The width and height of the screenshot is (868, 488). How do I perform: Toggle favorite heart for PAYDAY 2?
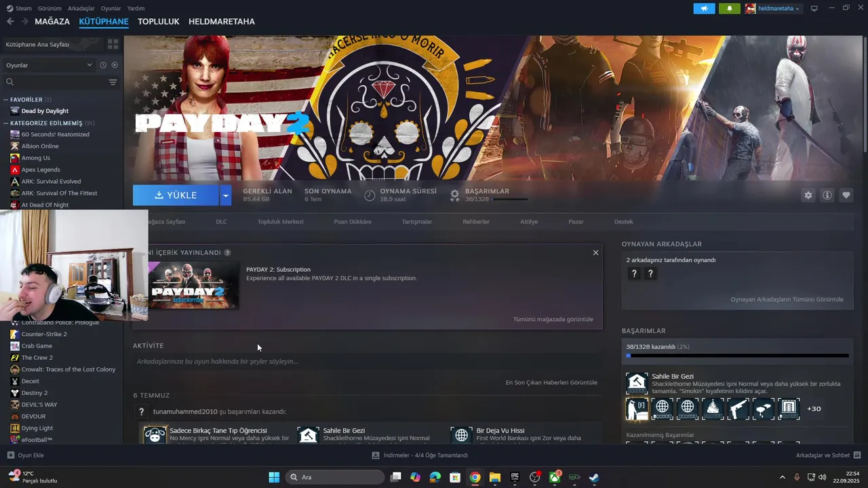tap(846, 195)
